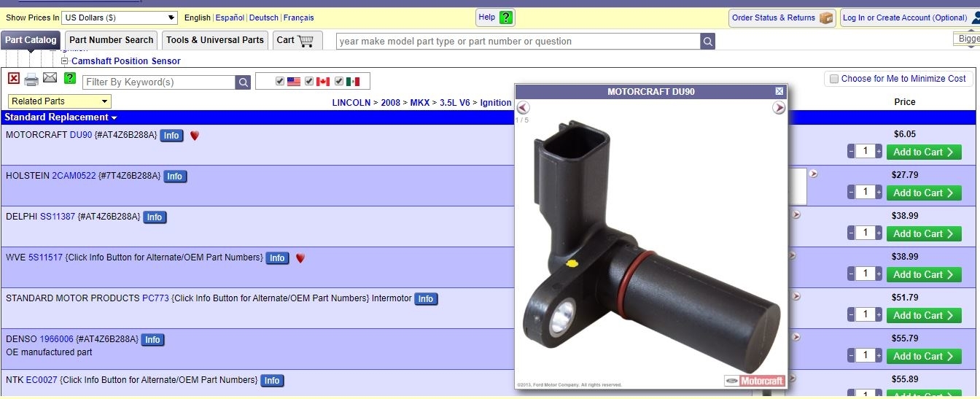The image size is (980, 399).
Task: Click Log In or Create Account
Action: tap(910, 18)
